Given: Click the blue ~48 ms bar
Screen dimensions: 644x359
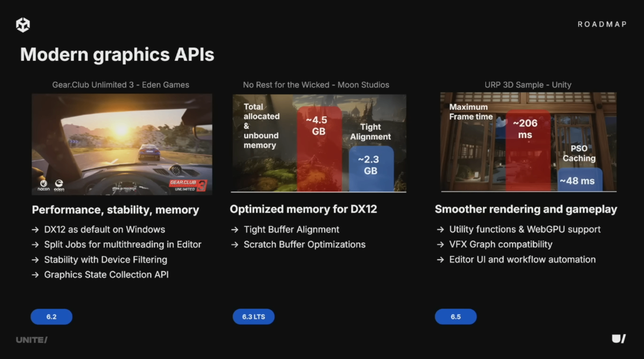Looking at the screenshot, I should tap(580, 180).
